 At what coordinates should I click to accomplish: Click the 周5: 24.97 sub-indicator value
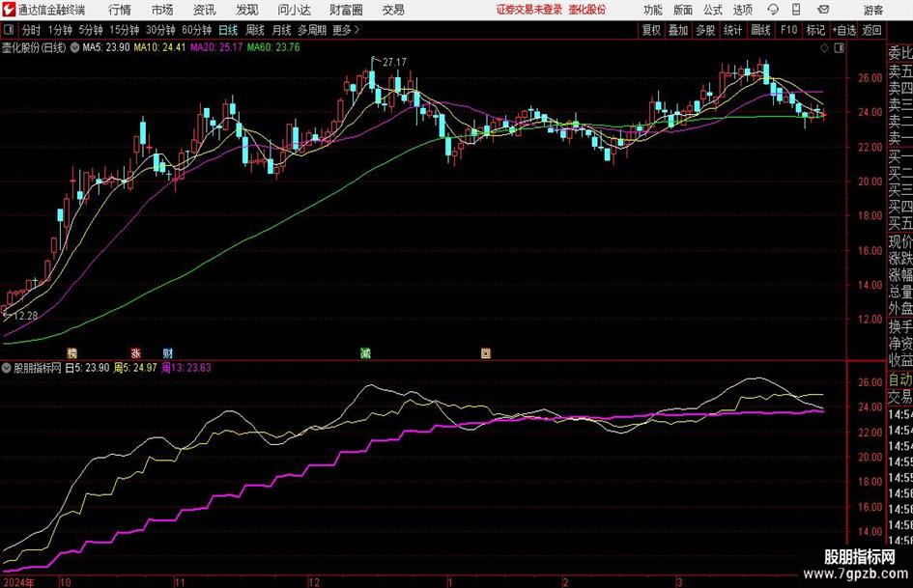point(135,368)
